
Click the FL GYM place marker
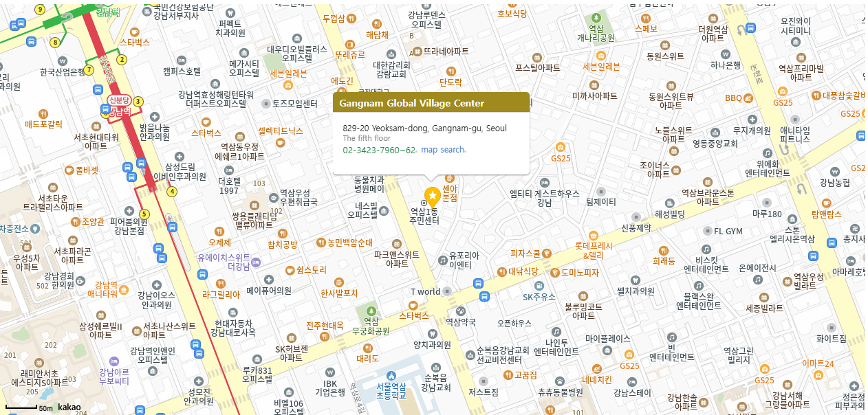[x=708, y=232]
